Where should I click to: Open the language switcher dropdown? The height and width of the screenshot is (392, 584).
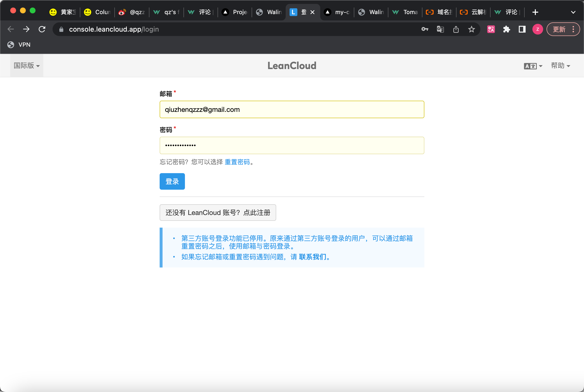click(x=533, y=66)
